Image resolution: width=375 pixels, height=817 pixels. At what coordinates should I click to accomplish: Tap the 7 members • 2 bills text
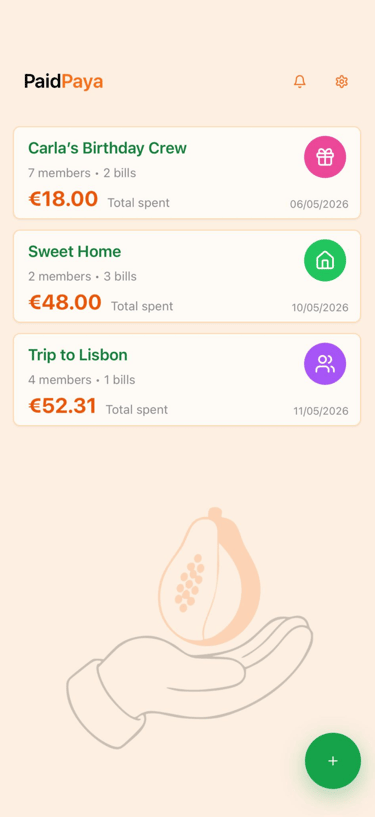pos(82,173)
